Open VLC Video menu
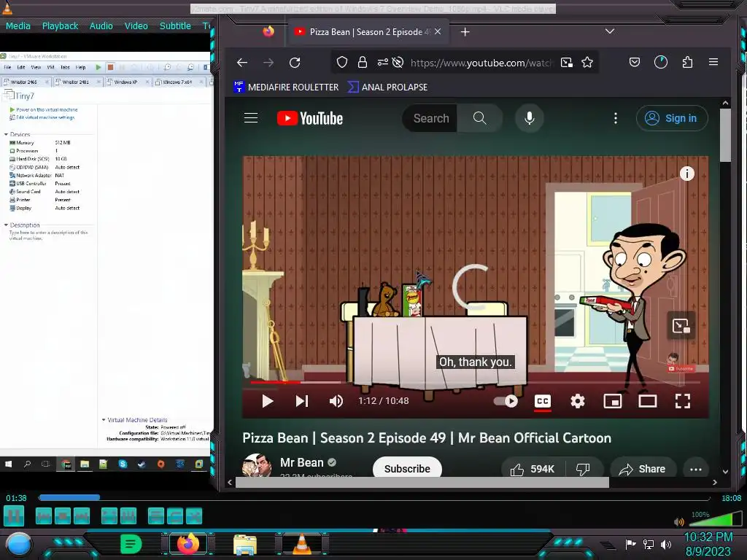747x560 pixels. [x=136, y=26]
